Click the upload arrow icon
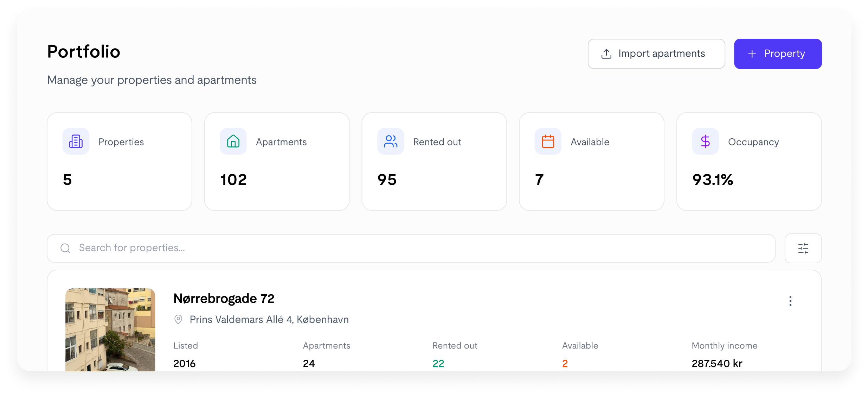 point(606,54)
